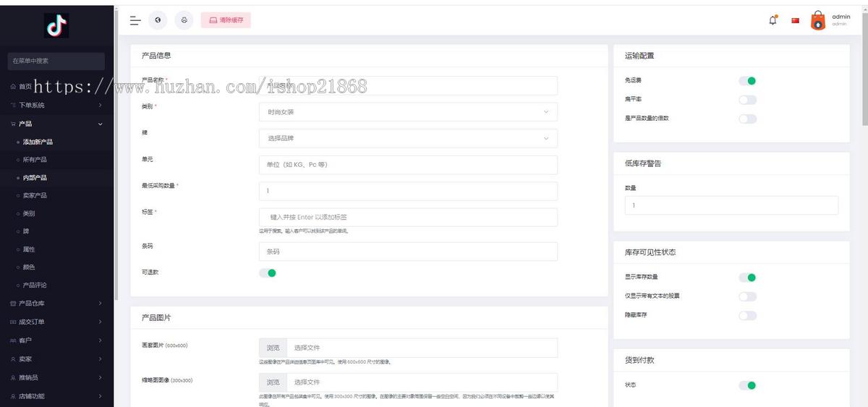Enable 仅显示带有文本的股票 switch
The image size is (868, 407).
[747, 296]
